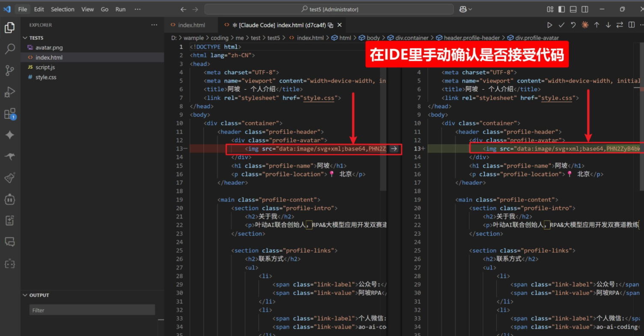This screenshot has height=336, width=644.
Task: Open the robot-face icon in activity bar
Action: [x=9, y=199]
